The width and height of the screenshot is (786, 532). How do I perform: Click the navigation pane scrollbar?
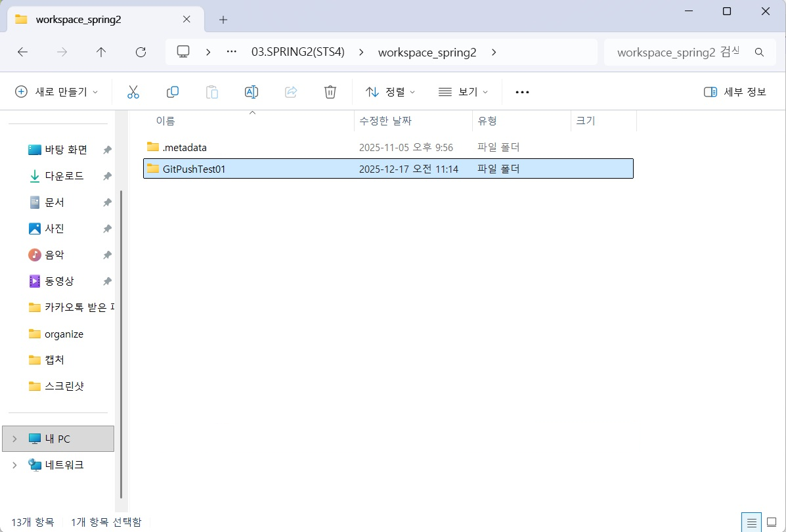click(x=121, y=344)
